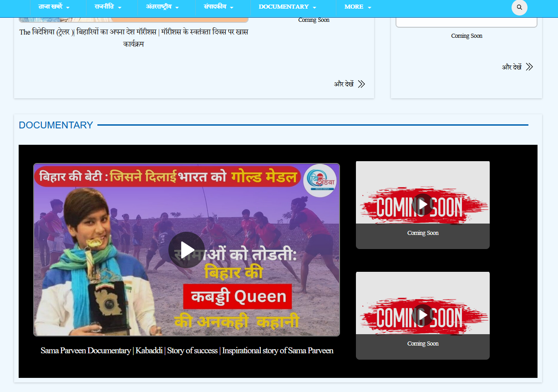The width and height of the screenshot is (558, 392).
Task: Click Coming Soon text in top-right card
Action: tap(467, 36)
